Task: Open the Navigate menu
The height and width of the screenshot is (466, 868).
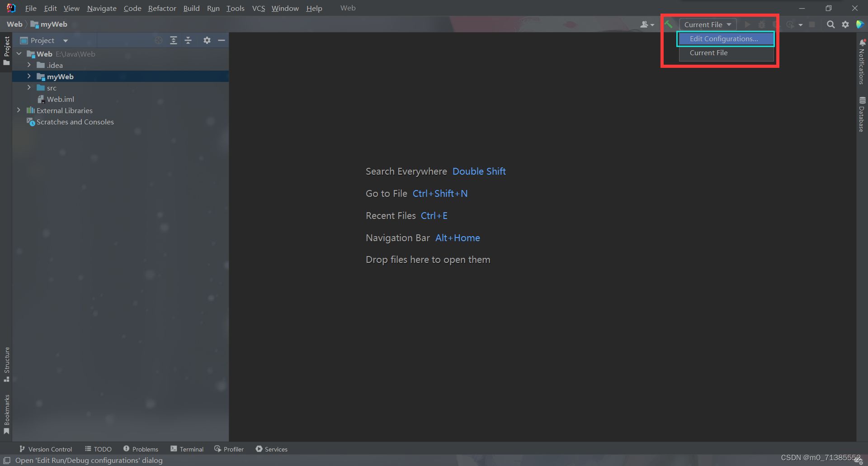Action: [102, 8]
